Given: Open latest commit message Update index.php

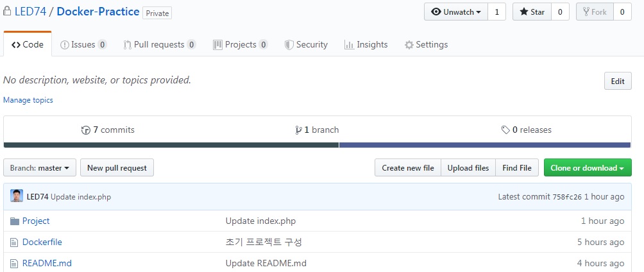Looking at the screenshot, I should 81,197.
